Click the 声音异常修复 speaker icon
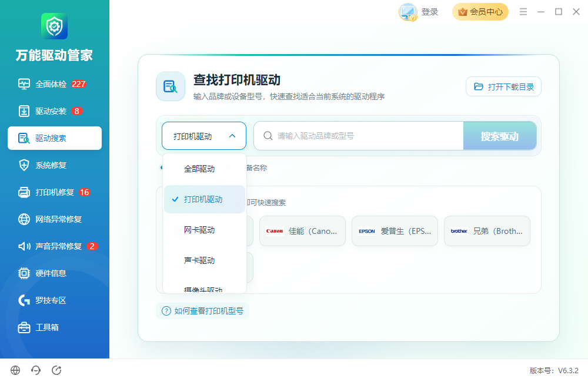 click(x=24, y=246)
